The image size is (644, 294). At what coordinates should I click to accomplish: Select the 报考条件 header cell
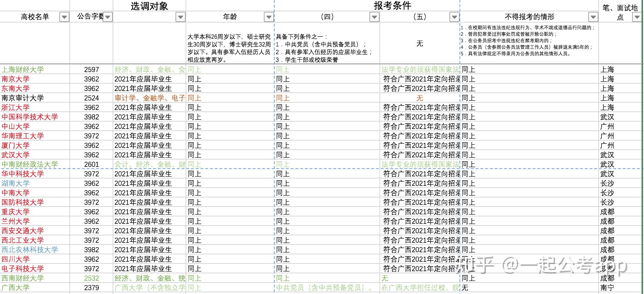click(x=392, y=6)
